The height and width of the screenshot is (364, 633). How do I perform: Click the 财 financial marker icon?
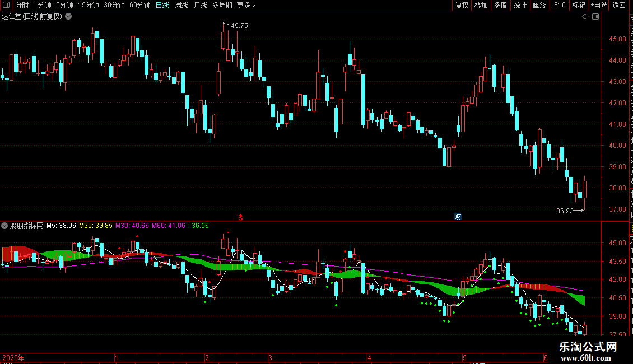[458, 217]
